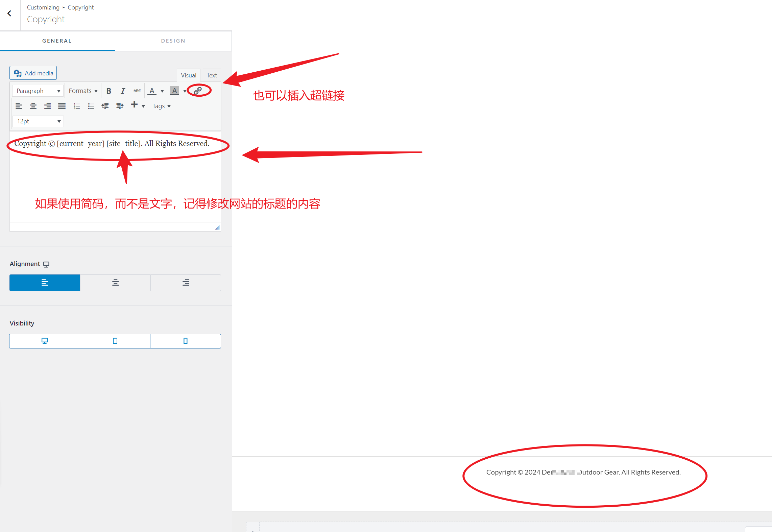Switch to the DESIGN tab
Screen dimensions: 772x532
coord(174,40)
